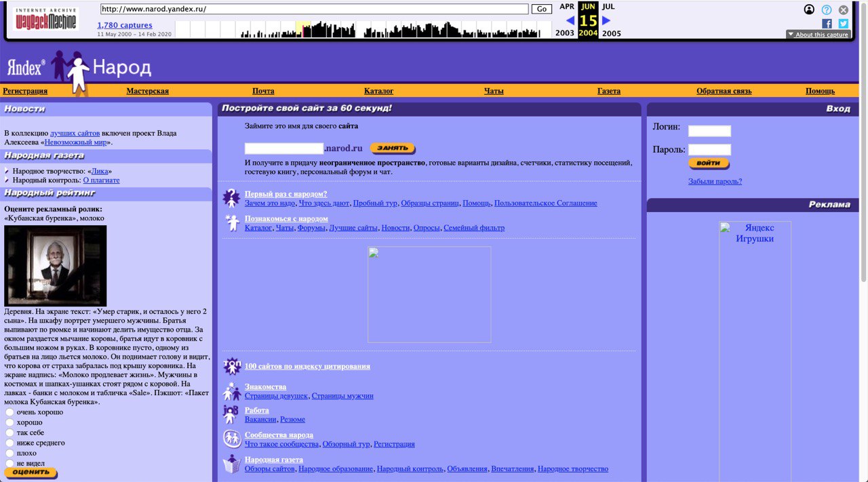Open the Пользовательское Соглашение link
868x482 pixels.
(546, 203)
